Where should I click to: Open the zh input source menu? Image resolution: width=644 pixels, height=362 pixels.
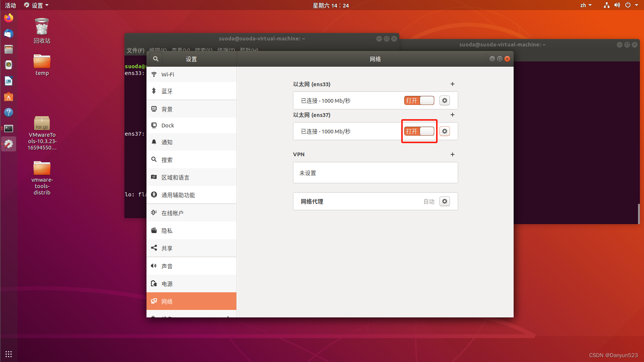[x=586, y=5]
